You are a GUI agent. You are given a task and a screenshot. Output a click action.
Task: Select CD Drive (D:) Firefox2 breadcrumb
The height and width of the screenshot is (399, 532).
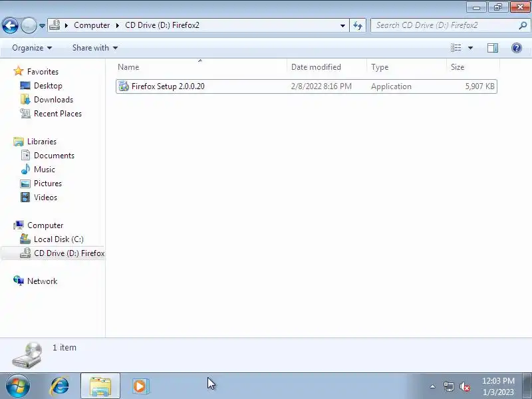pos(162,25)
